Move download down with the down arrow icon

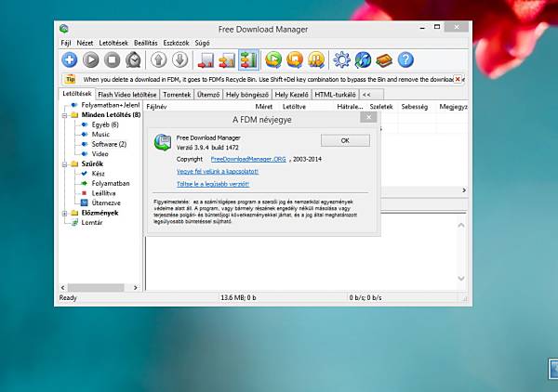tap(180, 59)
